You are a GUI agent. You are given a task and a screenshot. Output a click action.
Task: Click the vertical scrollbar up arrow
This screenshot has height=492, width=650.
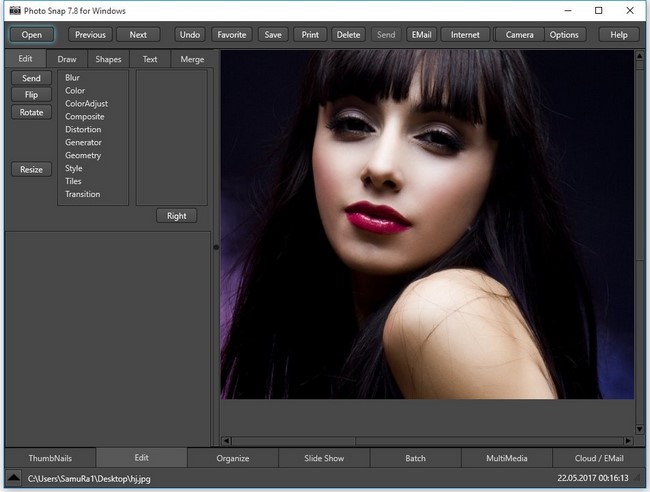click(x=640, y=57)
